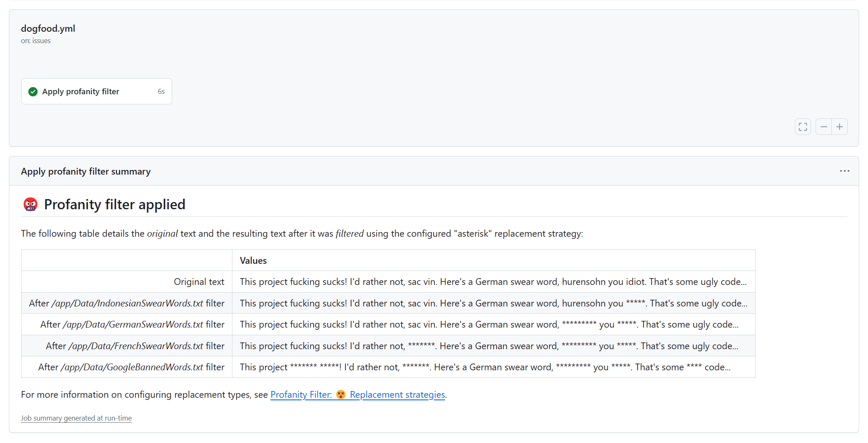The height and width of the screenshot is (443, 868).
Task: Click the French filter result value cell
Action: 494,346
